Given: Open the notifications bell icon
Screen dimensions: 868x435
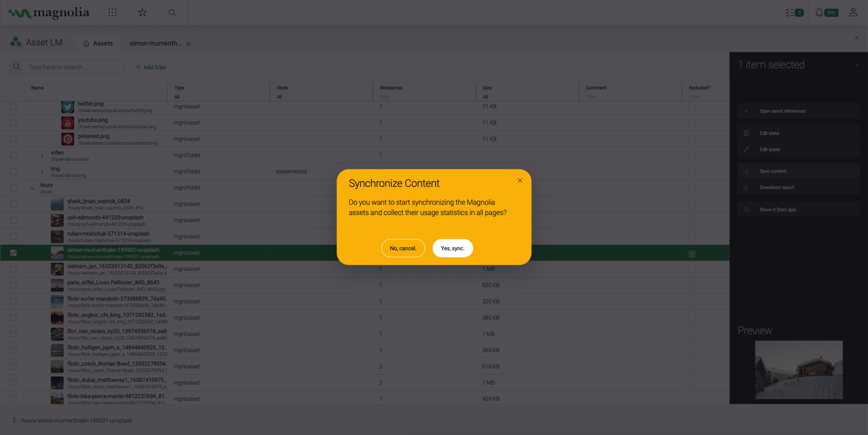Looking at the screenshot, I should coord(819,12).
